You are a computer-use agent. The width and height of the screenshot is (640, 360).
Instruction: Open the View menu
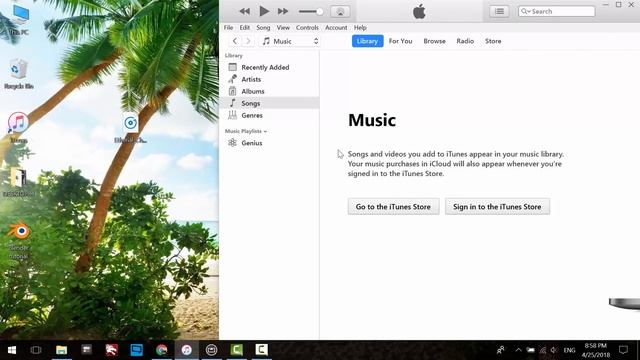point(283,28)
